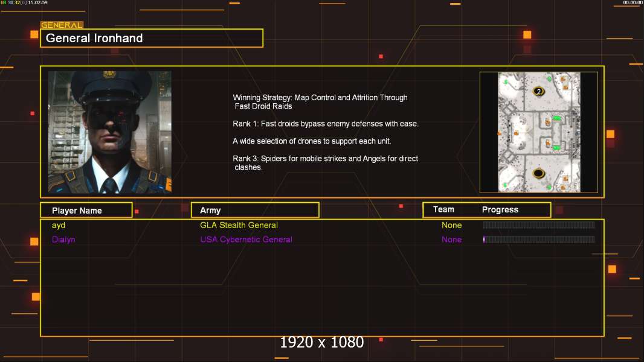
Task: Click the 00:00:00 timer readout
Action: (x=633, y=2)
